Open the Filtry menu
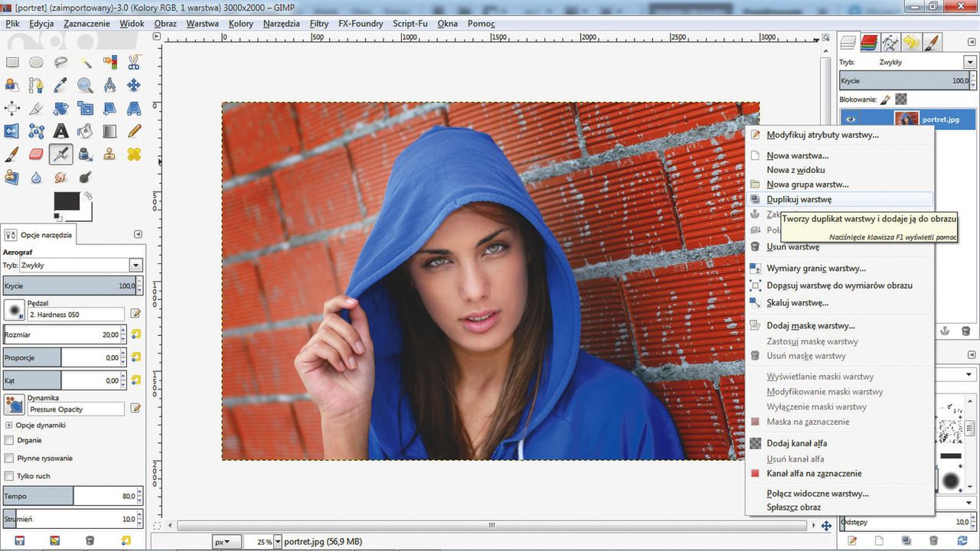 coord(319,24)
